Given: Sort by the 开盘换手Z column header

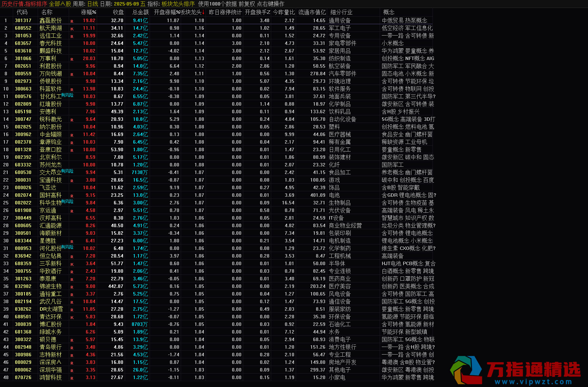Looking at the screenshot, I should click(x=257, y=12).
